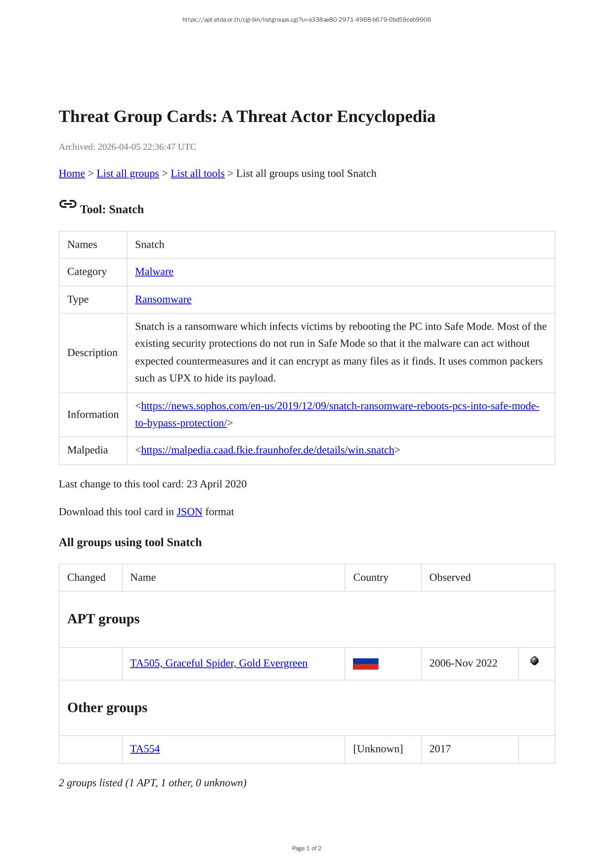Go to the Home breadcrumb link
Viewport: 614px width, 868px height.
pos(72,174)
